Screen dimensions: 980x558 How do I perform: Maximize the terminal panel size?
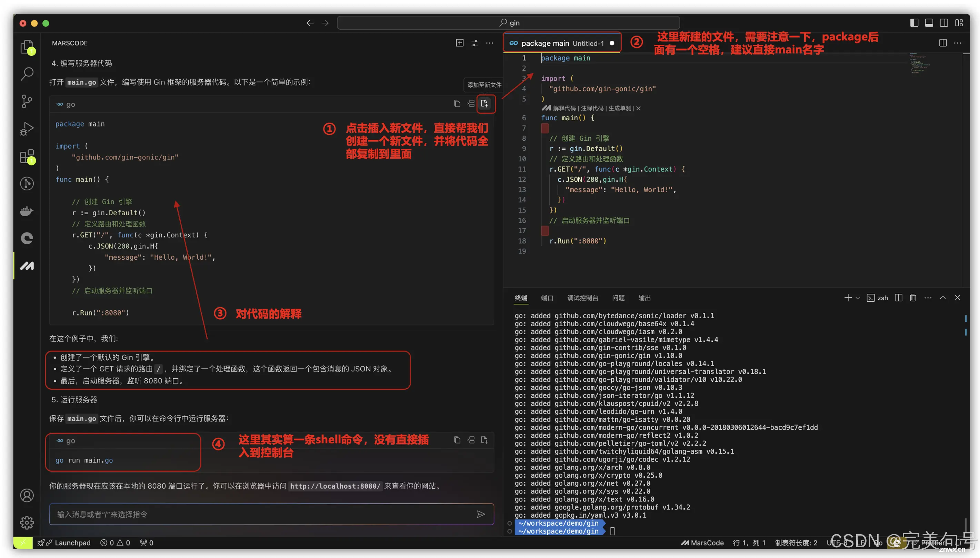942,298
